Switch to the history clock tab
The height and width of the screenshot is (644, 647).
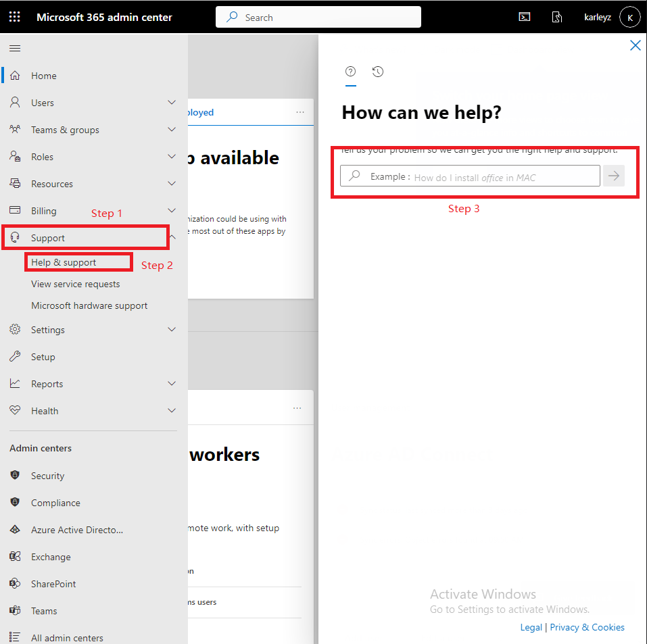tap(377, 72)
